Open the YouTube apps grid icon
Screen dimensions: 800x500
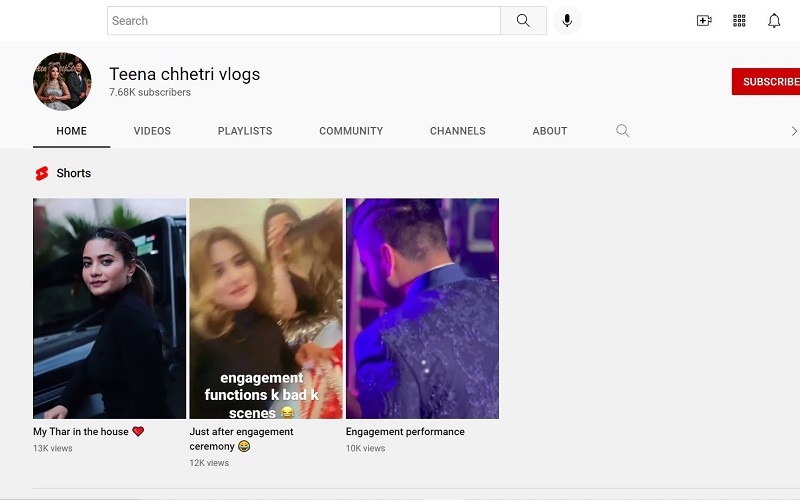pyautogui.click(x=739, y=21)
